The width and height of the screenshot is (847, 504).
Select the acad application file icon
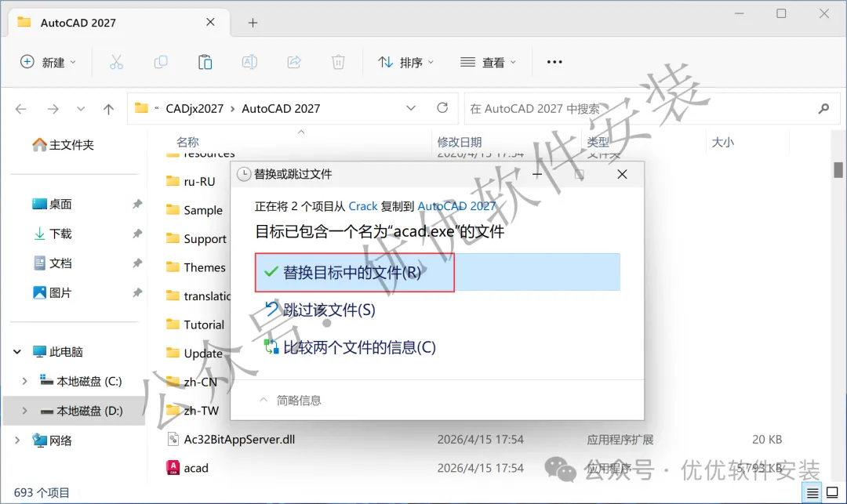tap(173, 468)
